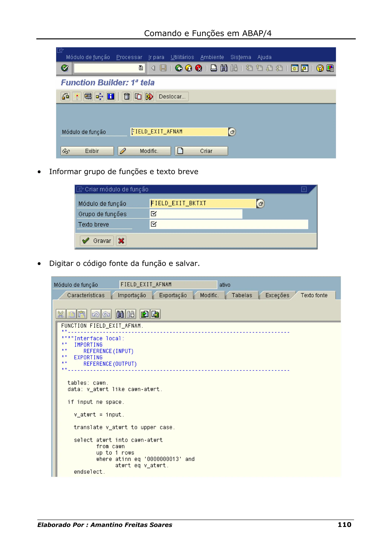Viewport: 392px width, 555px height.
Task: Click the Copy function module icon
Action: (x=138, y=97)
